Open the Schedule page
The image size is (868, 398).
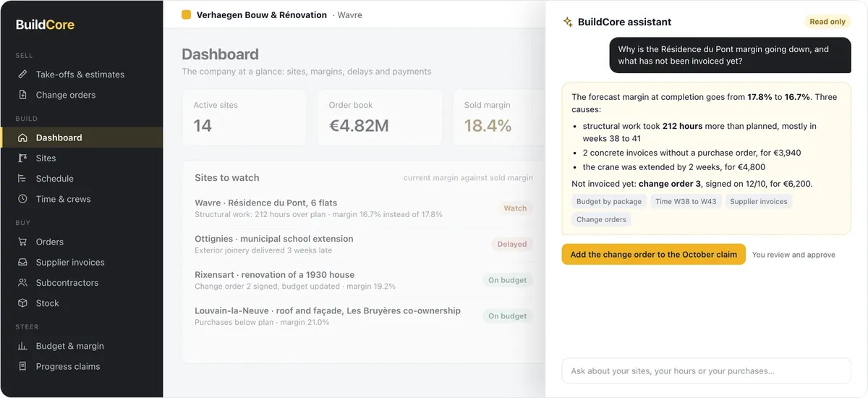tap(81, 178)
